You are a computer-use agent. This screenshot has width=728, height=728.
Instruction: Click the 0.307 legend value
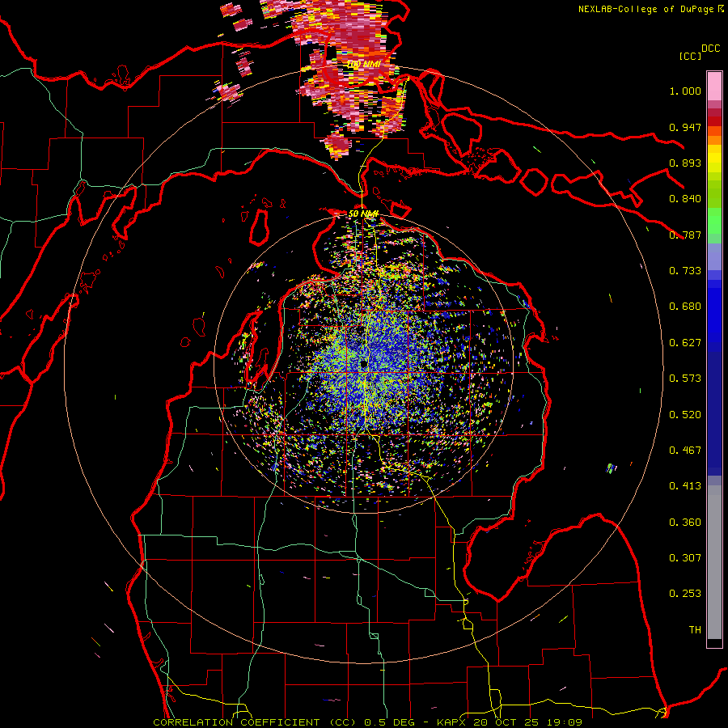685,558
